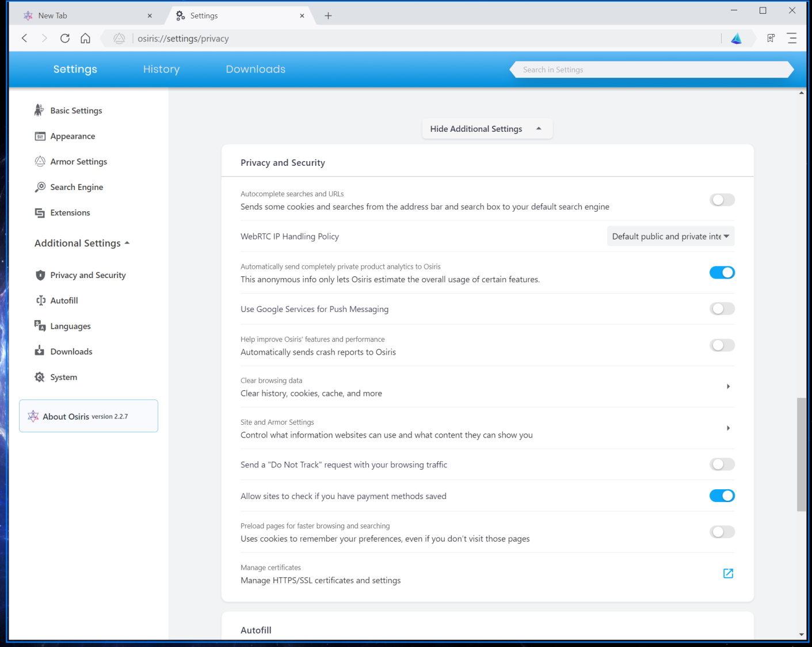This screenshot has height=647, width=812.
Task: Open the Appearance settings section
Action: 73,136
